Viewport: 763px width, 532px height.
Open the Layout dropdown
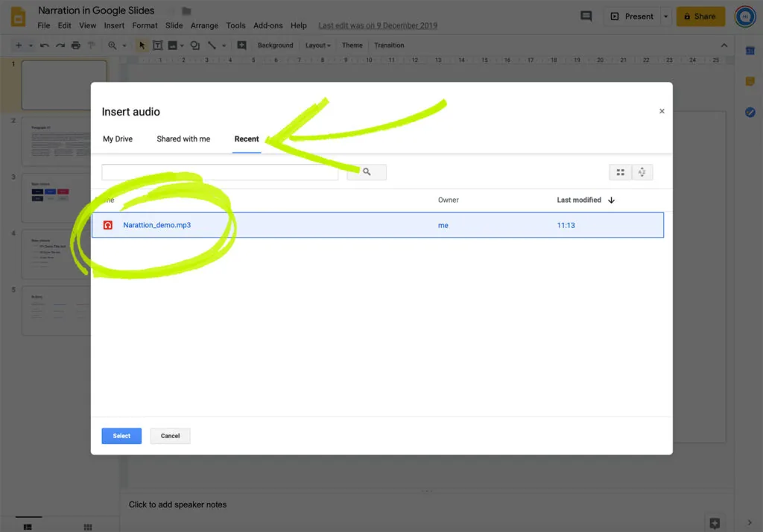pyautogui.click(x=317, y=45)
